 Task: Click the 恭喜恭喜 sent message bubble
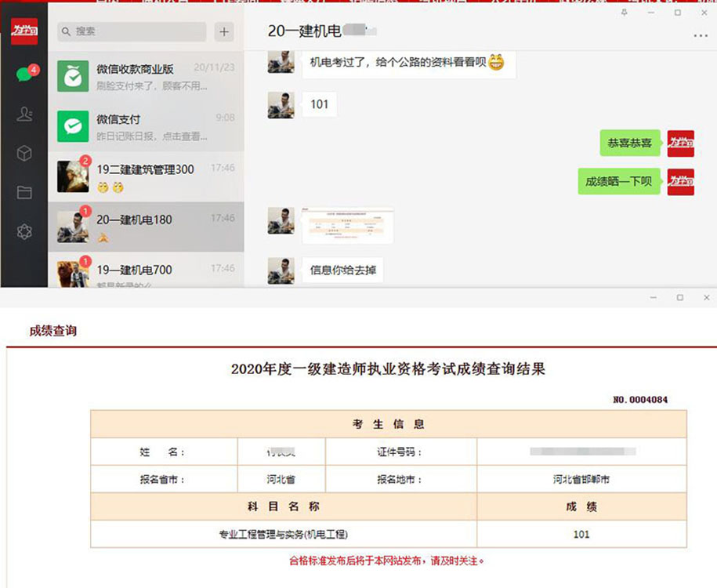click(x=629, y=143)
